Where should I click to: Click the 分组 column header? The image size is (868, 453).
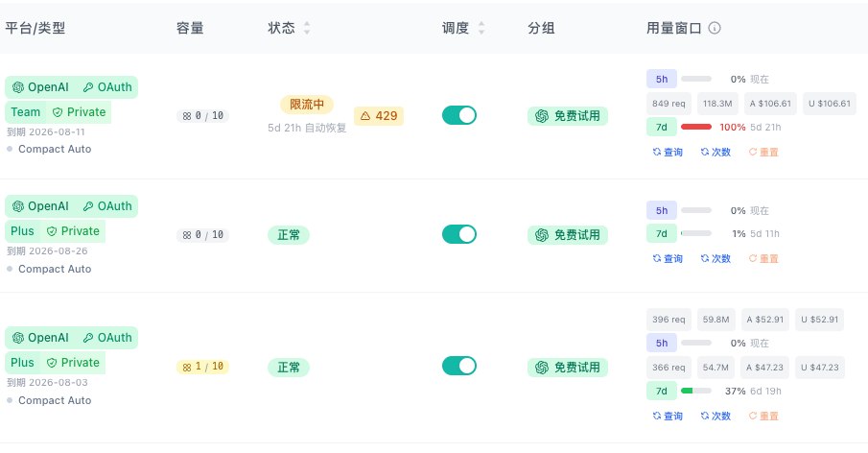tap(541, 28)
